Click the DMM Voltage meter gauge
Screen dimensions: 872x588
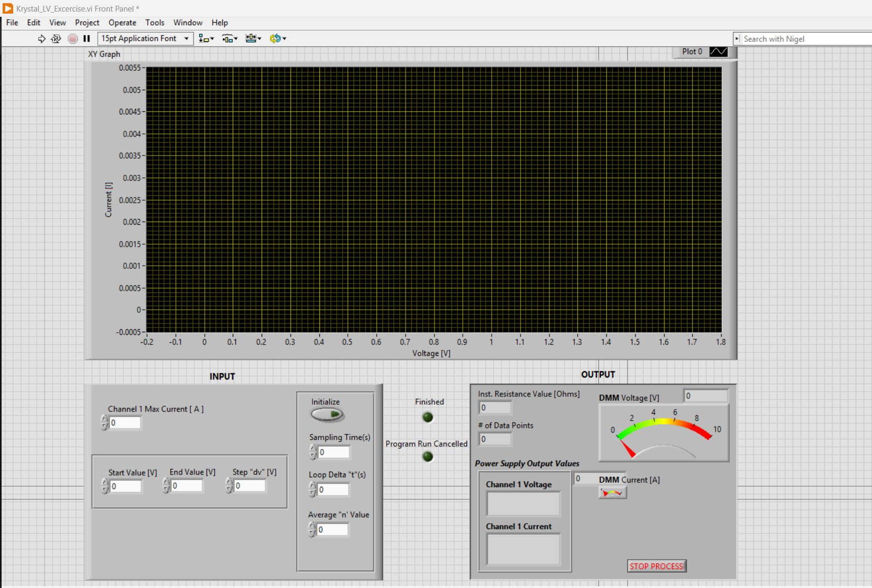click(x=664, y=433)
